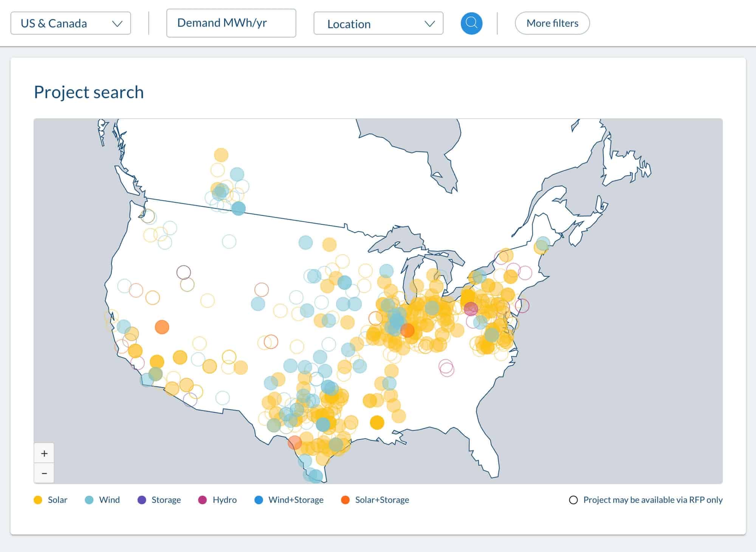Open the More filters panel

(x=552, y=23)
